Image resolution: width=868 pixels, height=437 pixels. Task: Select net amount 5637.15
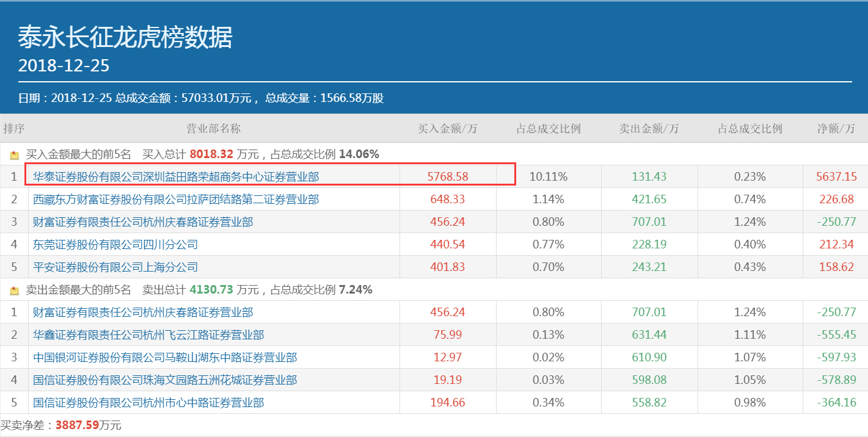click(836, 177)
